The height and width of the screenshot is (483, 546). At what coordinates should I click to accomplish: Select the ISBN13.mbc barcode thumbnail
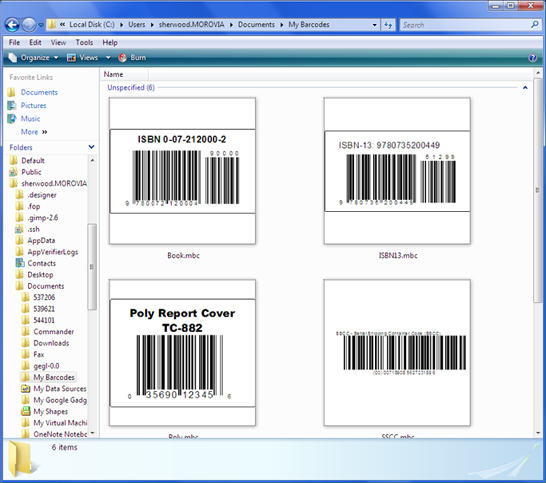397,171
